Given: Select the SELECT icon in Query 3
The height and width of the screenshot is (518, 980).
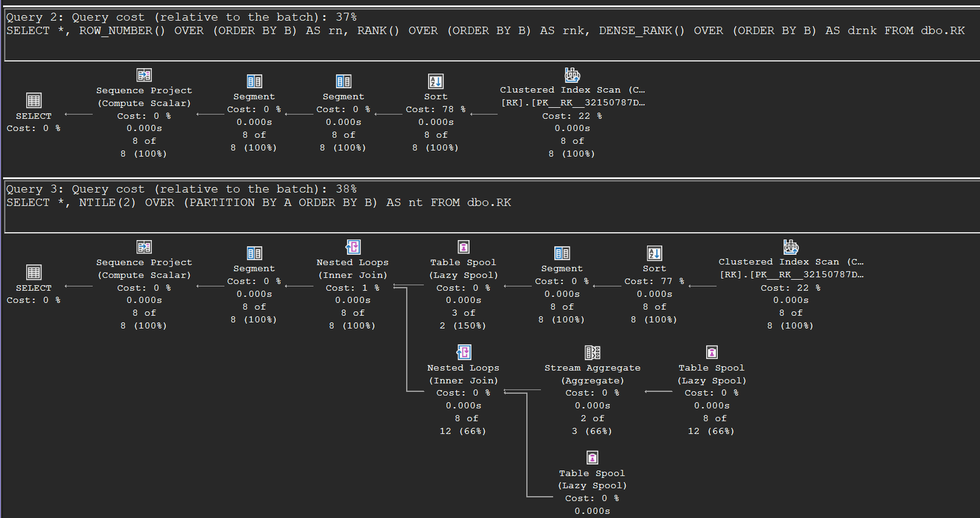Looking at the screenshot, I should 34,272.
